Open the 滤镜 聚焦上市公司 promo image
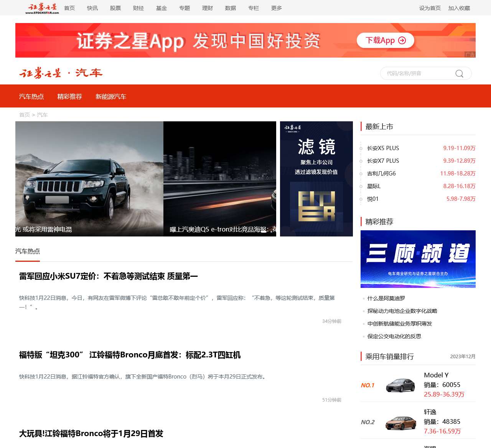The width and height of the screenshot is (491, 448). click(316, 179)
